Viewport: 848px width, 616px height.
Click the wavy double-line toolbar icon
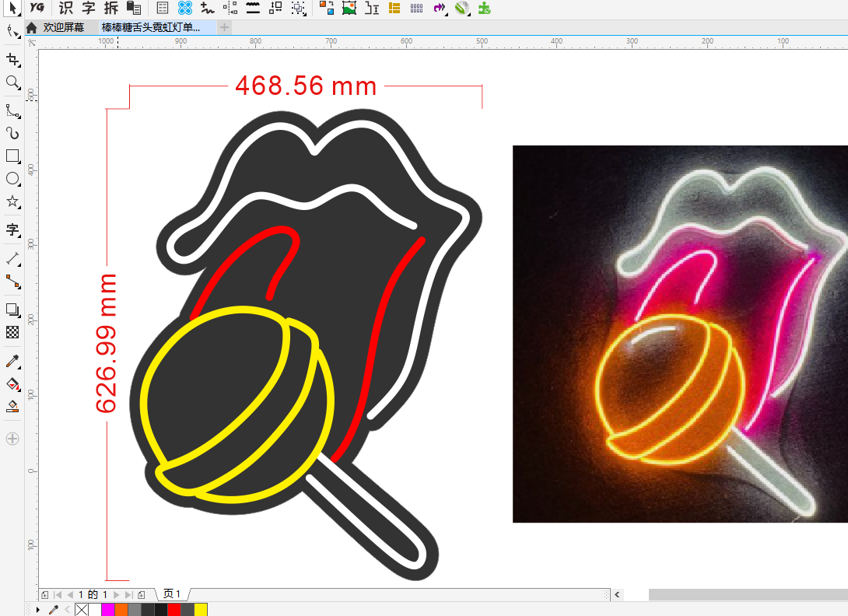coord(253,8)
